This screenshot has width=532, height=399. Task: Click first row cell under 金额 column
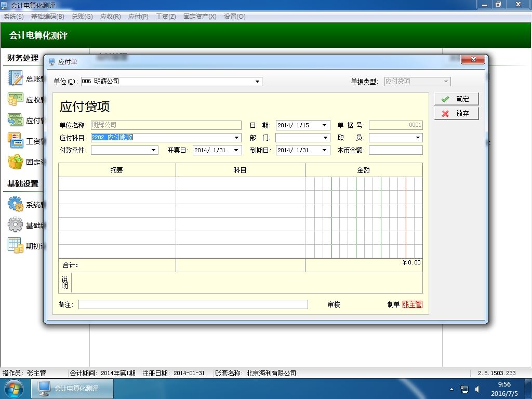coord(364,183)
